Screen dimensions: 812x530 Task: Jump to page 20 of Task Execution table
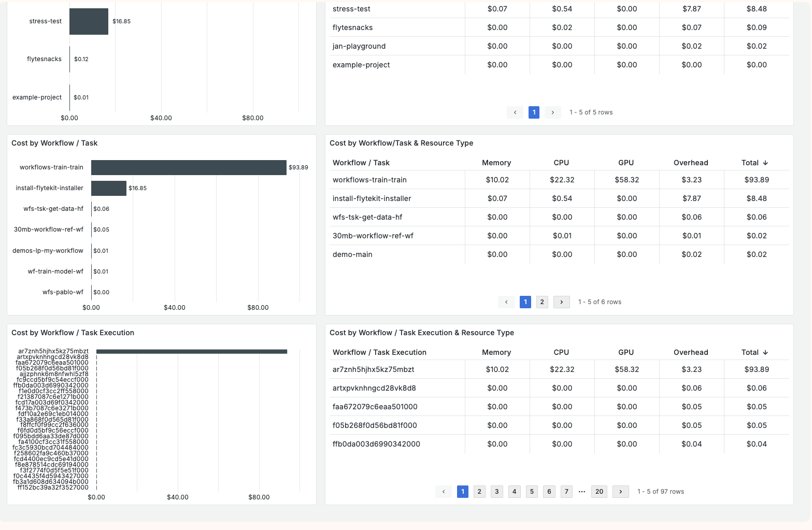point(599,492)
